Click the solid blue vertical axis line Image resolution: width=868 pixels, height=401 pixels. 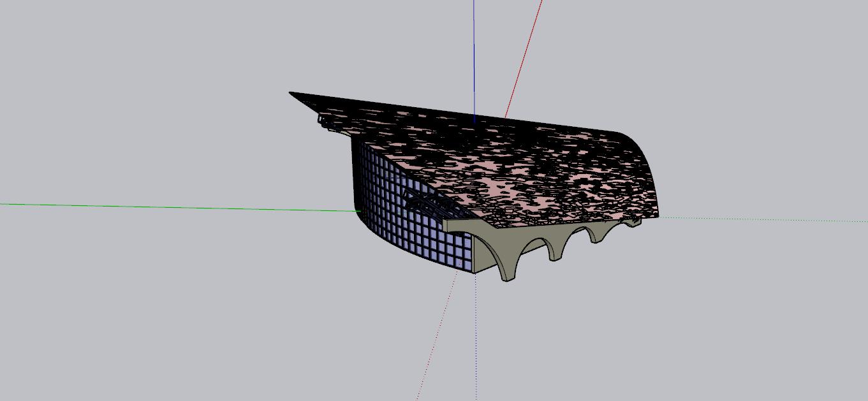(x=474, y=57)
